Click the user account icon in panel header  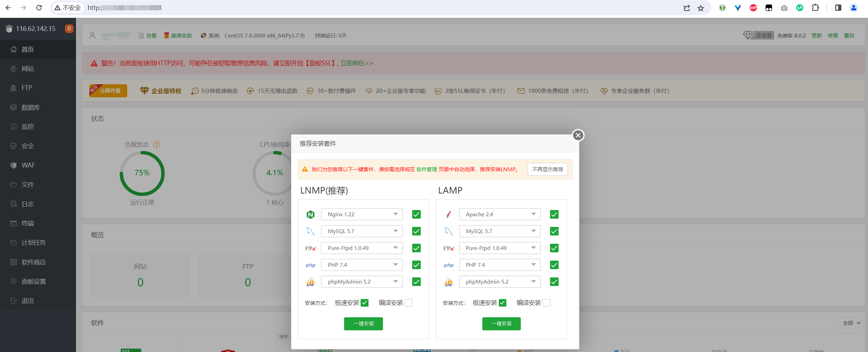[92, 35]
